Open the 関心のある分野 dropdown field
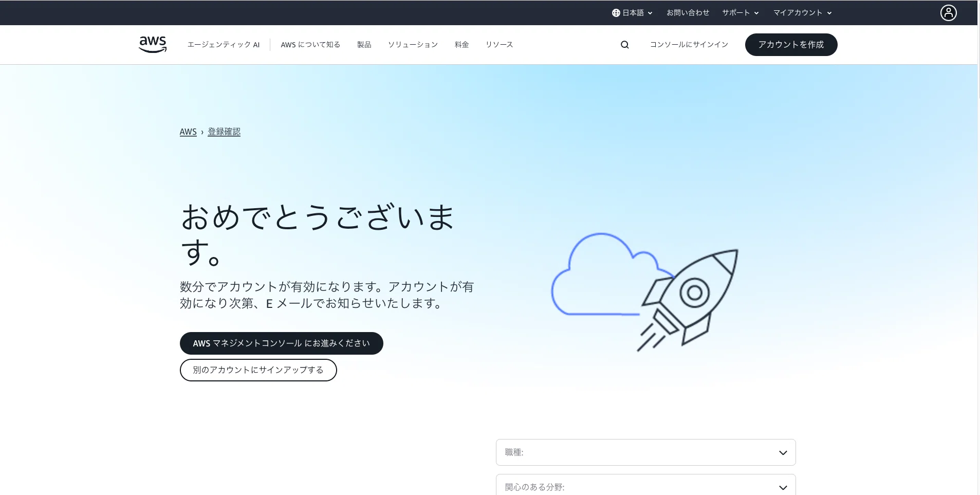 [645, 485]
